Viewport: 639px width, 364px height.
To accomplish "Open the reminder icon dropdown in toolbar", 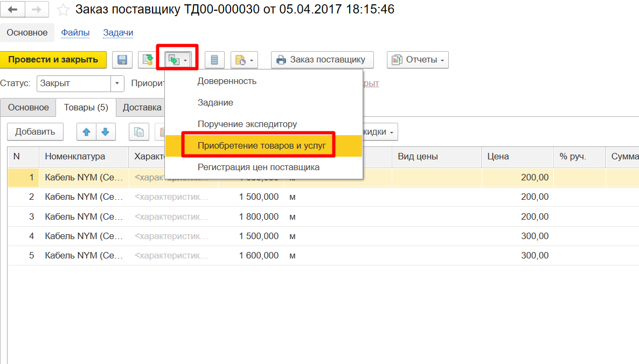I will [x=244, y=60].
